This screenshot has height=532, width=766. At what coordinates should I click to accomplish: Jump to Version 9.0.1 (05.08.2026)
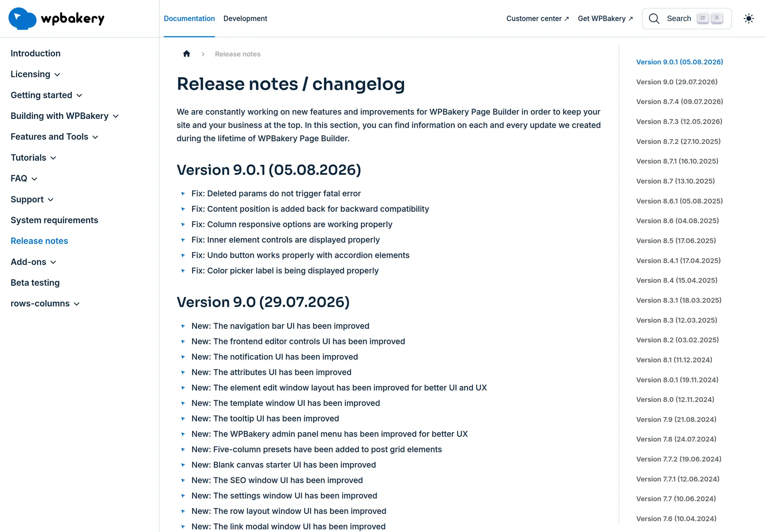[679, 62]
